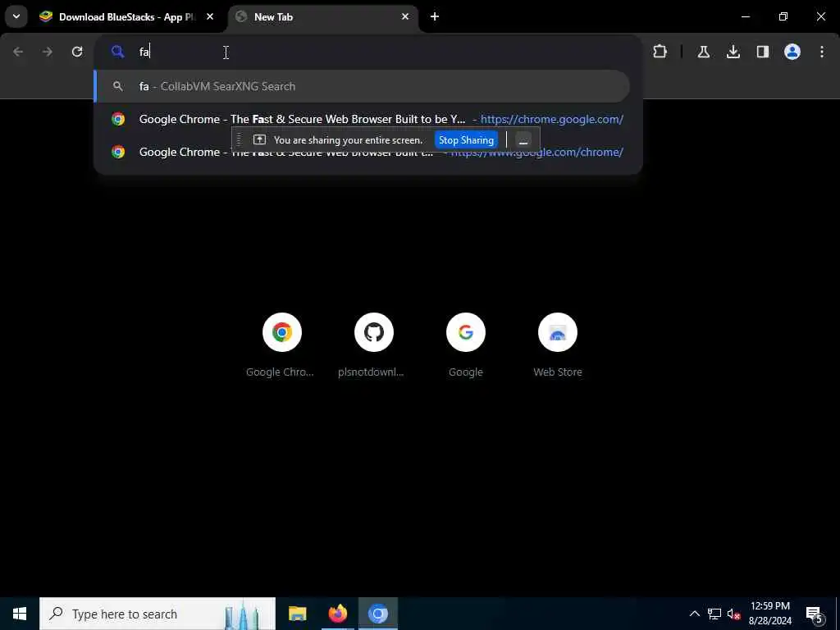Go forward with the forward arrow
Image resolution: width=840 pixels, height=630 pixels.
point(48,52)
